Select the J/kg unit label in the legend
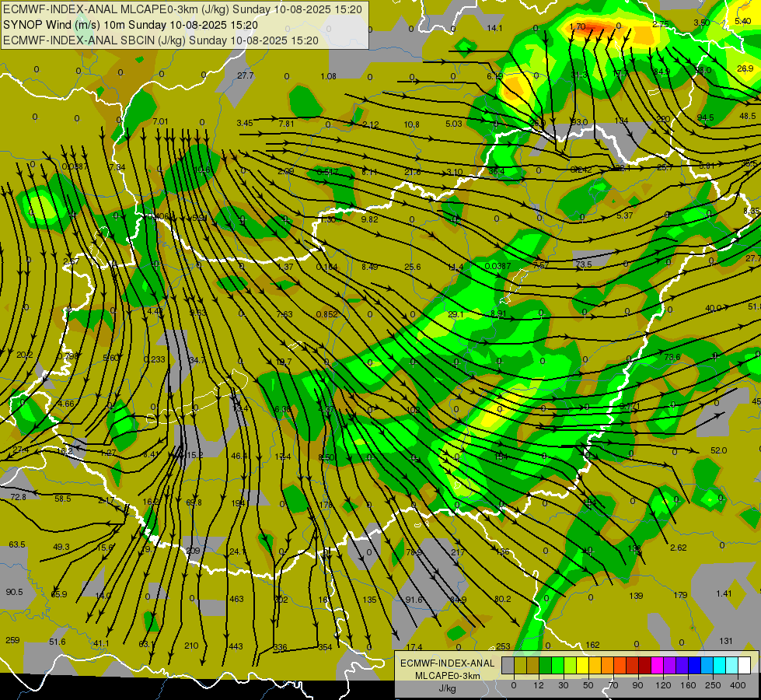Viewport: 761px width, 700px height. (447, 688)
